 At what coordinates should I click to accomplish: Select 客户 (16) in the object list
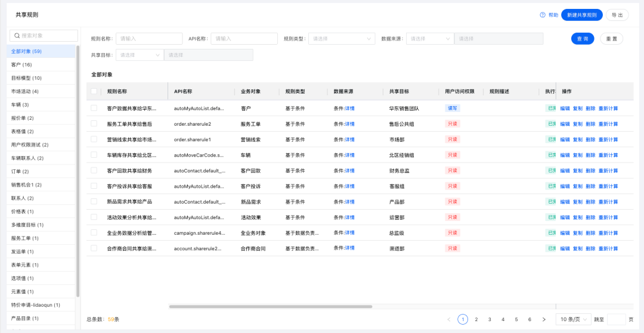[x=21, y=64]
